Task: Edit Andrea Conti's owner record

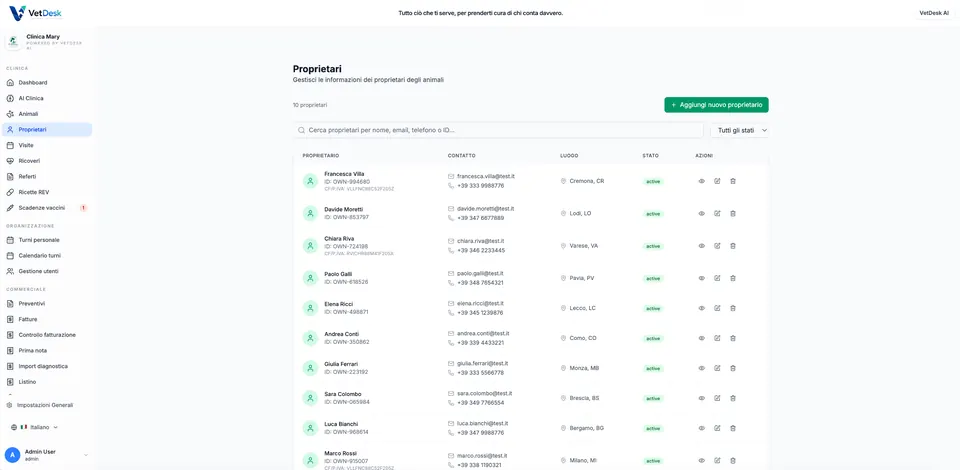Action: 717,338
